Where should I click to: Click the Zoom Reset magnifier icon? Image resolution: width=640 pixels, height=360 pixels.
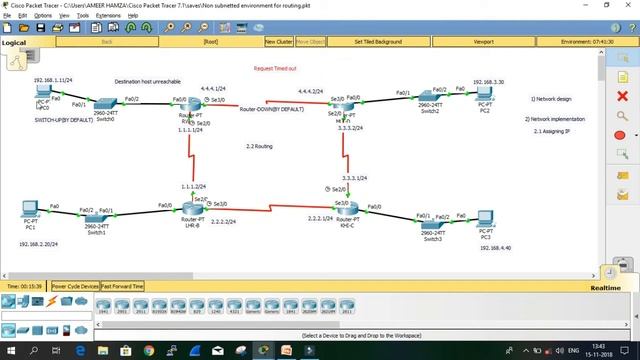click(186, 28)
